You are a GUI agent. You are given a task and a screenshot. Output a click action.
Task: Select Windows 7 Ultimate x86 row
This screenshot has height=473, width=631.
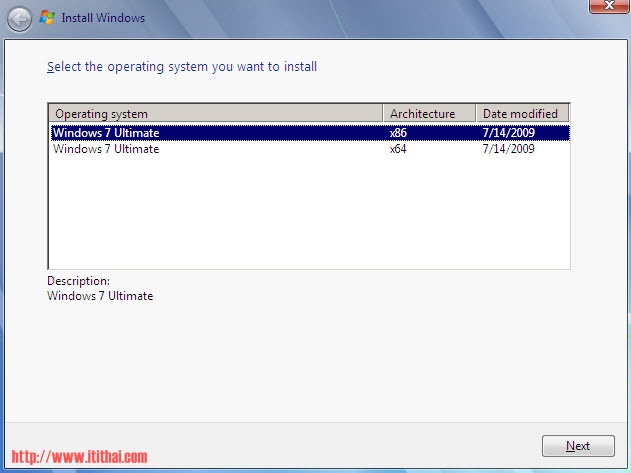point(310,133)
